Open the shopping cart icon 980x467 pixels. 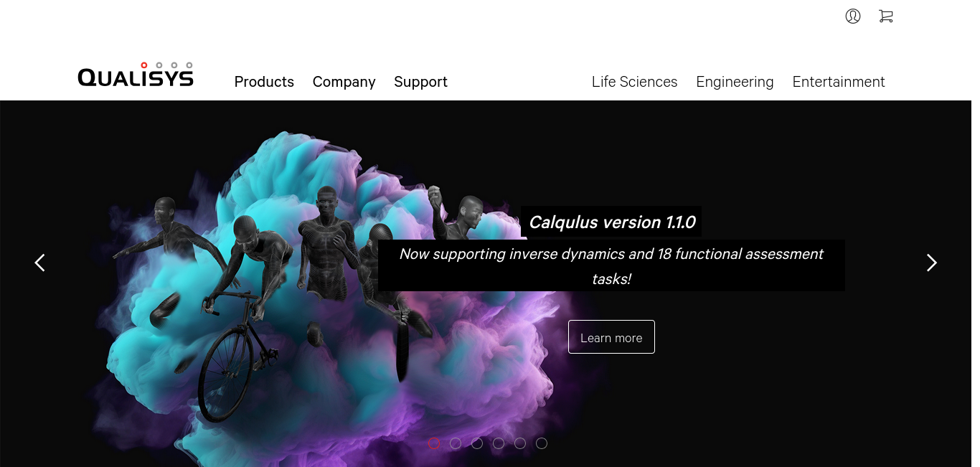(886, 16)
